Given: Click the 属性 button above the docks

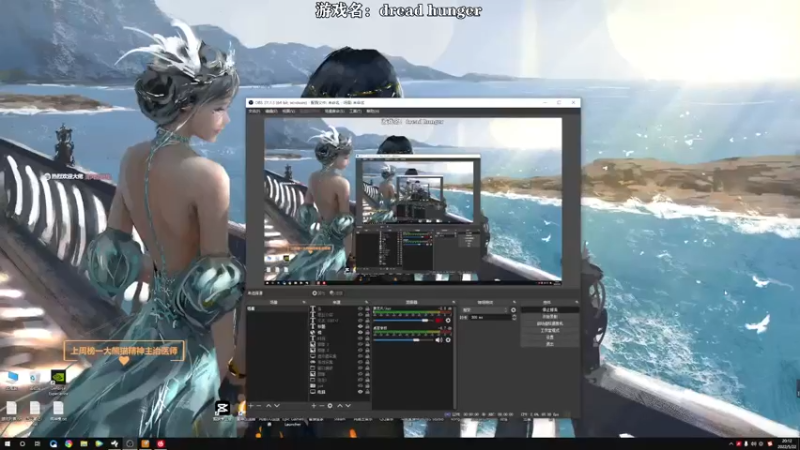Looking at the screenshot, I should [x=318, y=293].
